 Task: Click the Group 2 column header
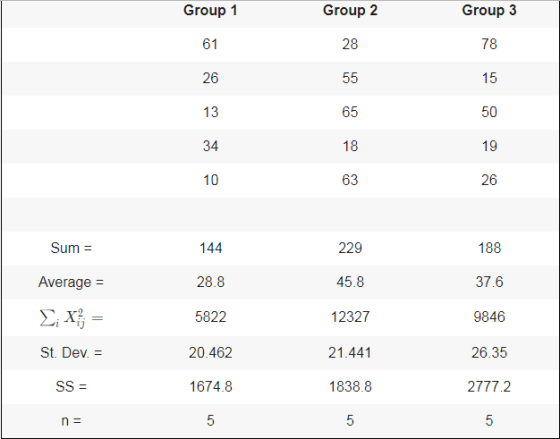pos(350,10)
